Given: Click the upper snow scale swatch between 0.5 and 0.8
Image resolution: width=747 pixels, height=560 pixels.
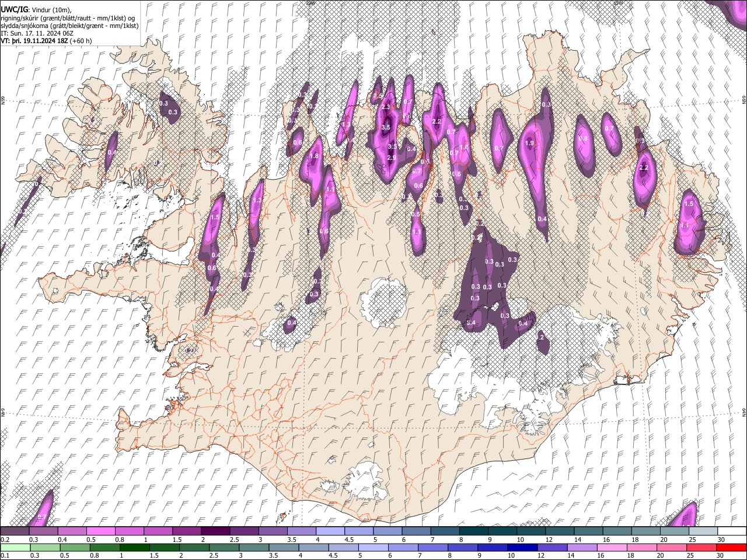Looking at the screenshot, I should coord(100,531).
